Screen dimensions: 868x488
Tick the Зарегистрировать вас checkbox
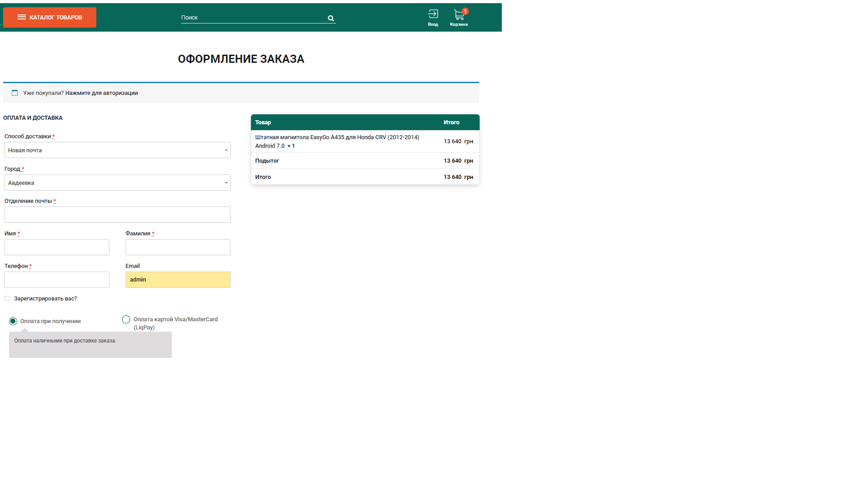pyautogui.click(x=7, y=299)
